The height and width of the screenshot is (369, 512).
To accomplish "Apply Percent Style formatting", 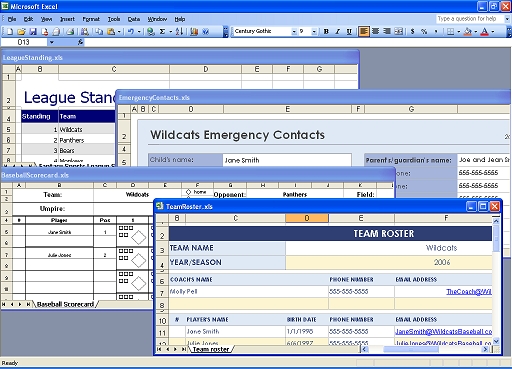I will click(x=424, y=31).
